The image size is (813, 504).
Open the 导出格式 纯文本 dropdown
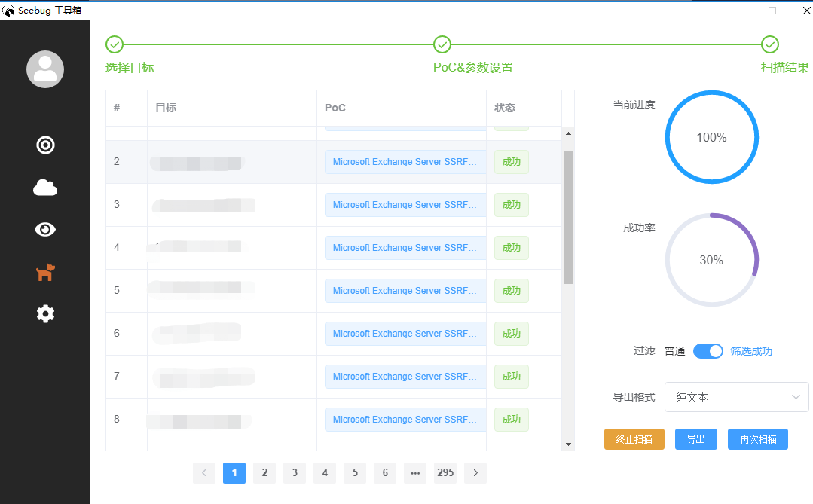tap(737, 397)
